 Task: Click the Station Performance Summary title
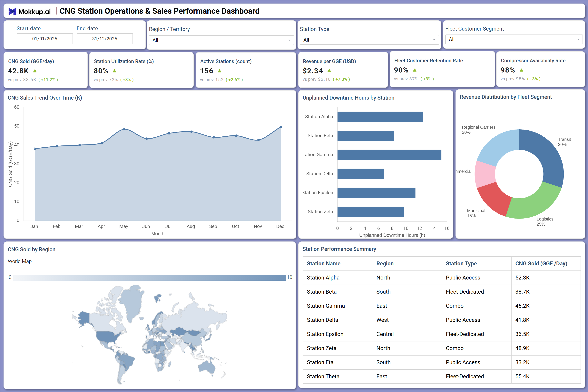(339, 249)
